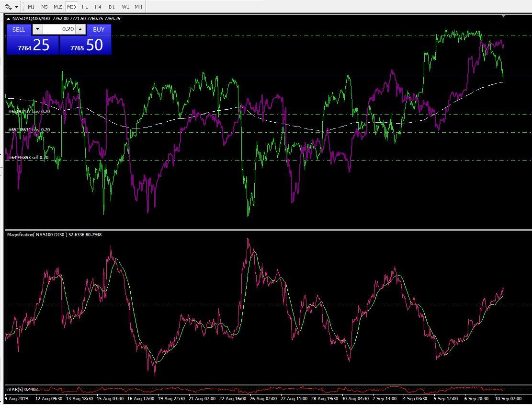532x405 pixels.
Task: Select the active M30 timeframe button
Action: coord(71,7)
